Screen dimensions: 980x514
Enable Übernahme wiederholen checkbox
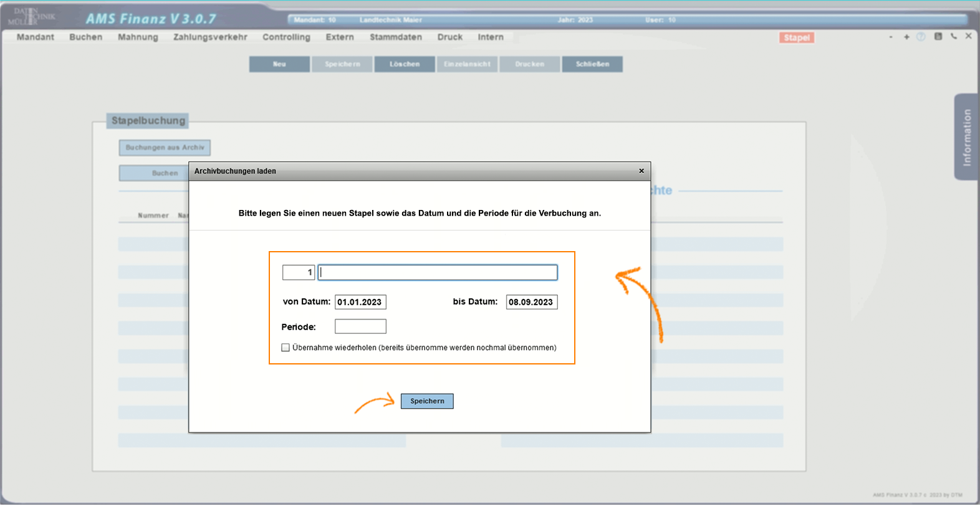(x=286, y=348)
